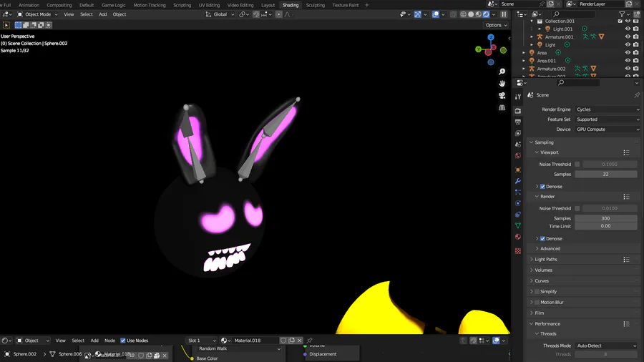Click the blue Z axis gizmo circle

(491, 37)
